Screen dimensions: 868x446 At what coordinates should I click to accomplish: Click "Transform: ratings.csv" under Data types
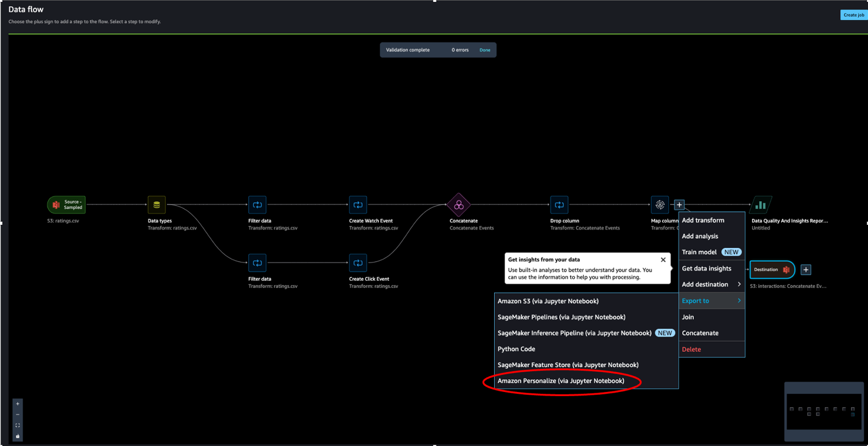tap(172, 228)
